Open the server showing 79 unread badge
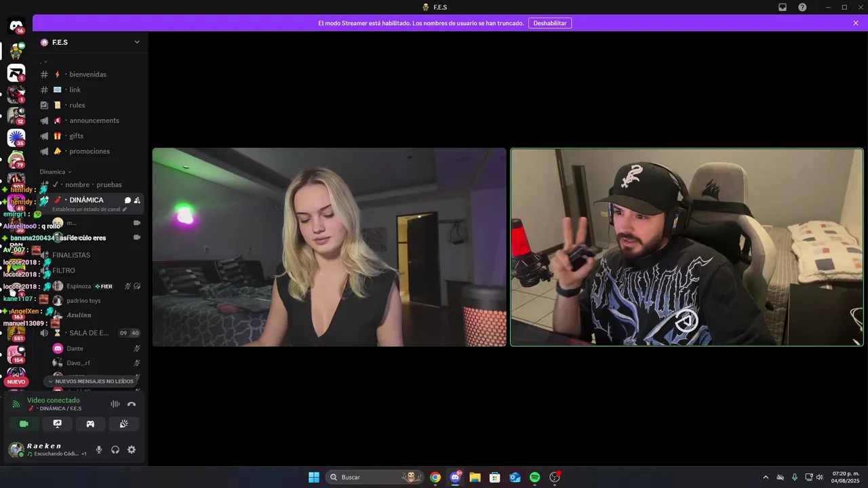Screen dimensions: 868x488 tap(16, 161)
